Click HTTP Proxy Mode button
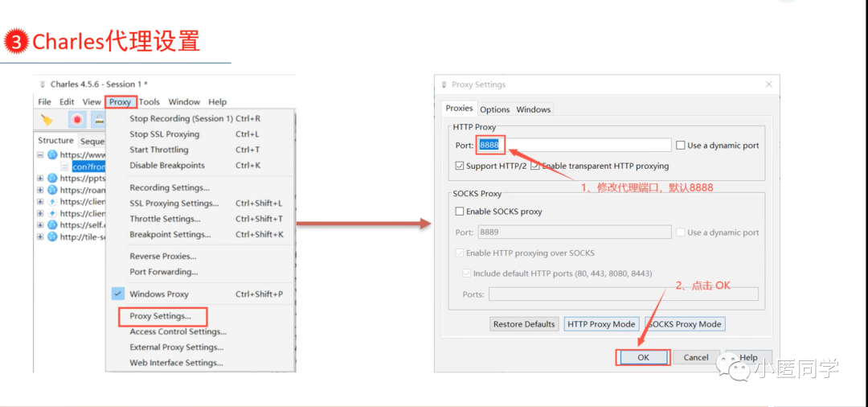The height and width of the screenshot is (407, 868). [601, 324]
